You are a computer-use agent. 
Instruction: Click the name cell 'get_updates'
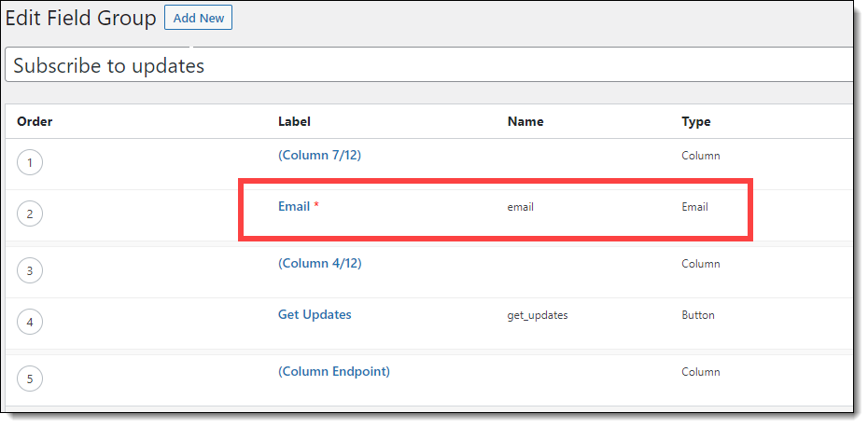(x=538, y=316)
